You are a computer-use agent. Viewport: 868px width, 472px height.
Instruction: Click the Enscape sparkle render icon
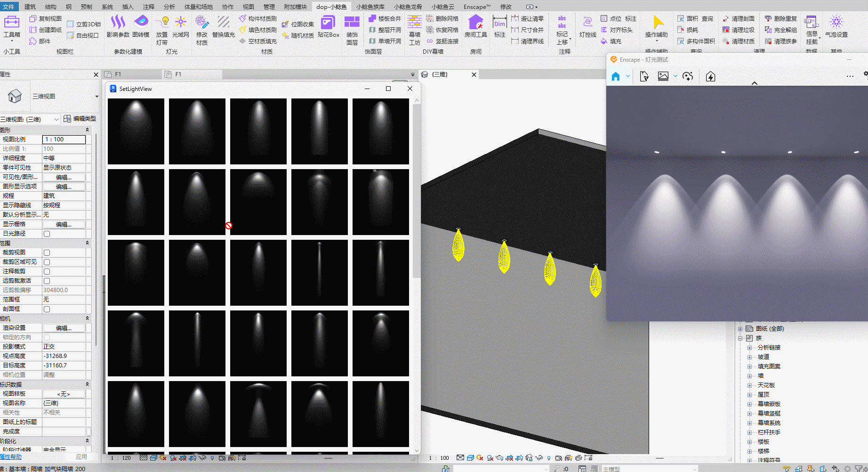click(688, 76)
